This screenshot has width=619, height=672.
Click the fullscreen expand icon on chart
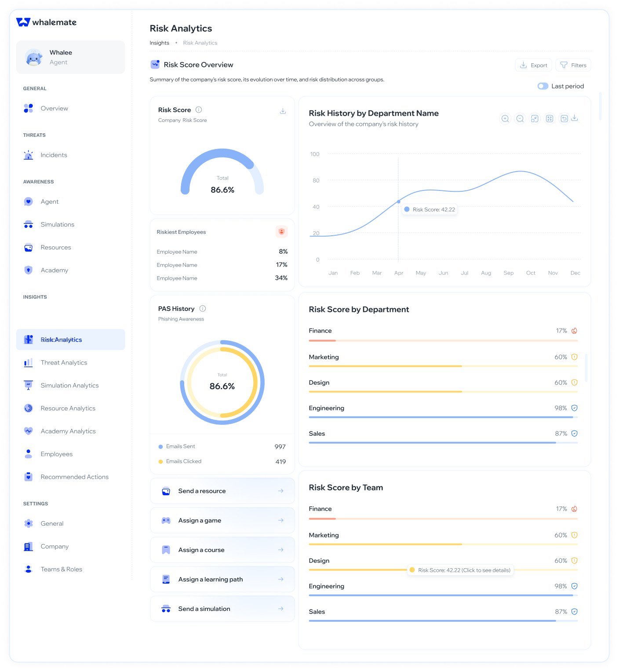pyautogui.click(x=550, y=119)
